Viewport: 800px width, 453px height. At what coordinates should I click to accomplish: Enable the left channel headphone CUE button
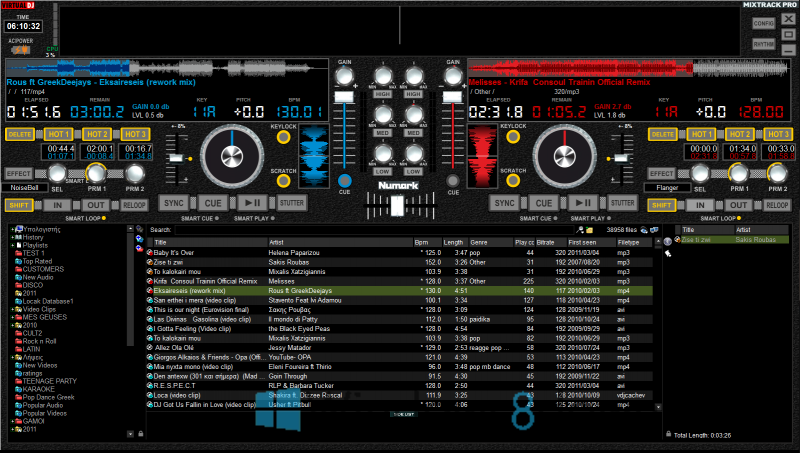344,181
